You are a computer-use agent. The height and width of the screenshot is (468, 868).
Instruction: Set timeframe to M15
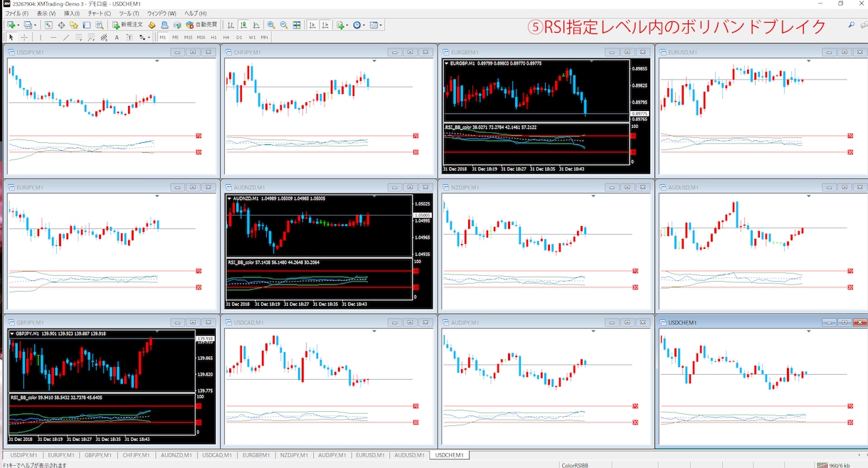point(189,37)
